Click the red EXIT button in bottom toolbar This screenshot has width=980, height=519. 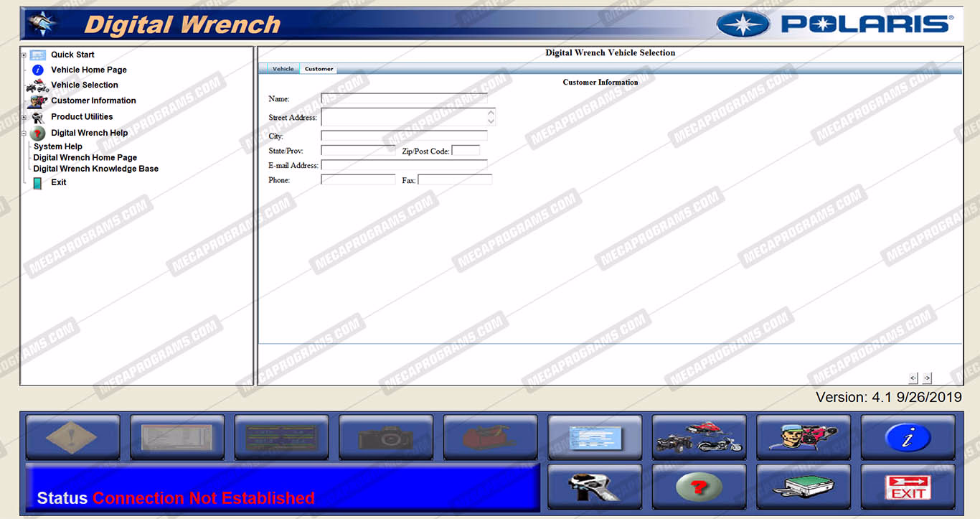pos(908,487)
